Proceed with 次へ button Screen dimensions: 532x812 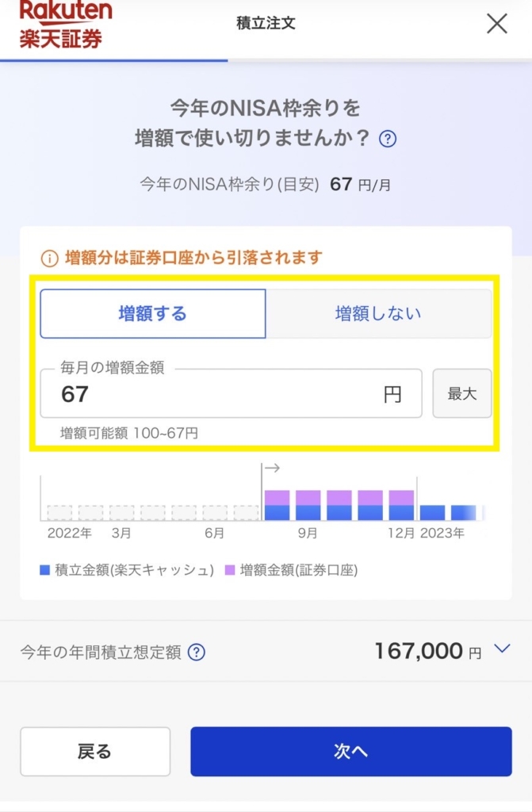(x=351, y=752)
